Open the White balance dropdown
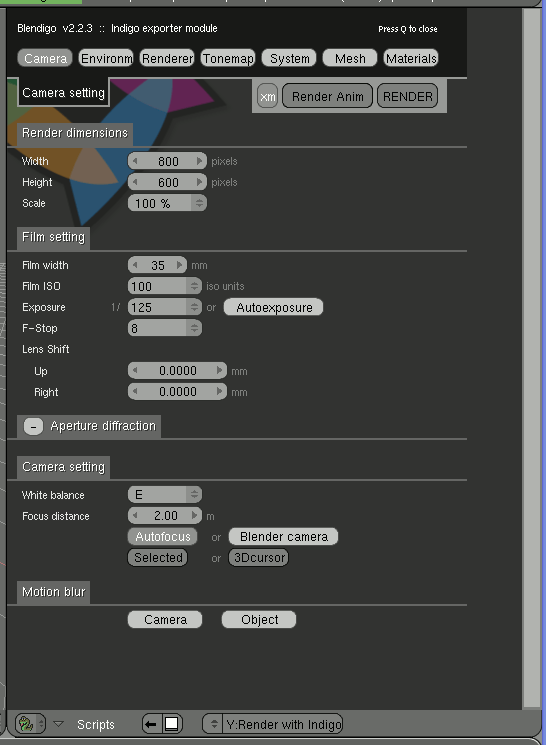Screen dimensions: 546x745 pyautogui.click(x=165, y=495)
